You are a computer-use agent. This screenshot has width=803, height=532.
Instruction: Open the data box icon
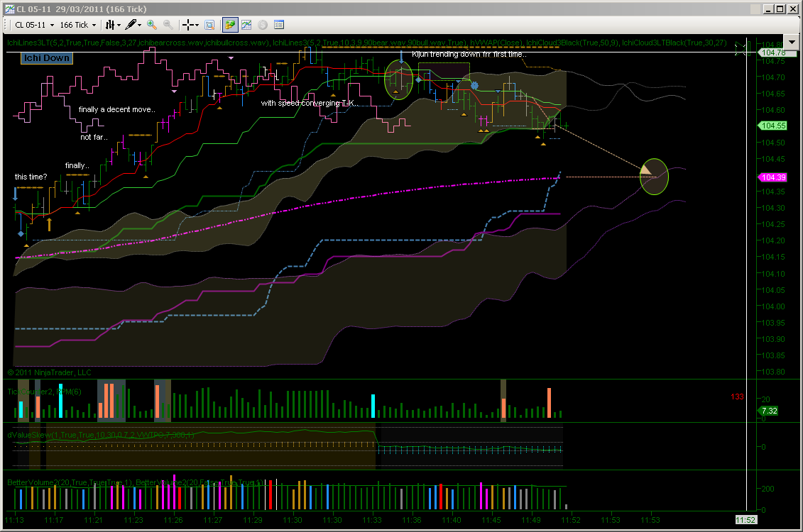point(209,25)
